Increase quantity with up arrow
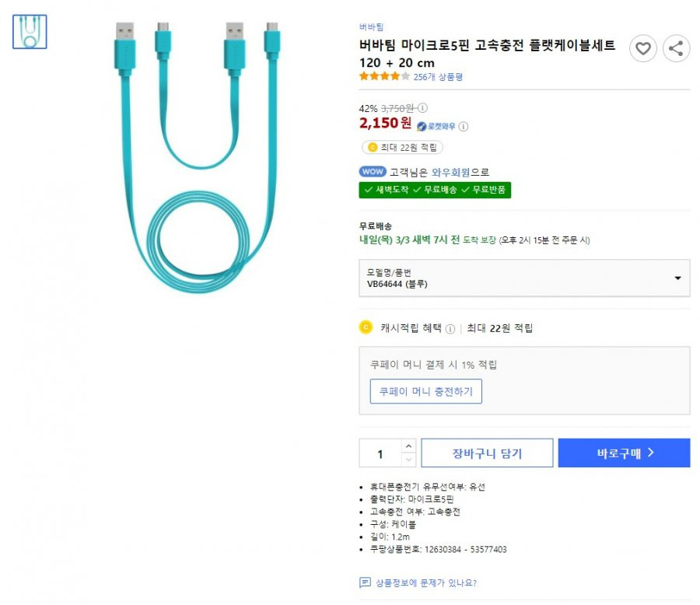The image size is (700, 605). coord(408,446)
